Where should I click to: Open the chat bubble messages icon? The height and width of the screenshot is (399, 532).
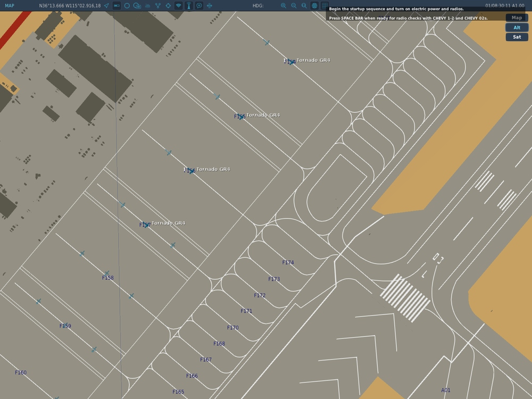click(x=199, y=5)
